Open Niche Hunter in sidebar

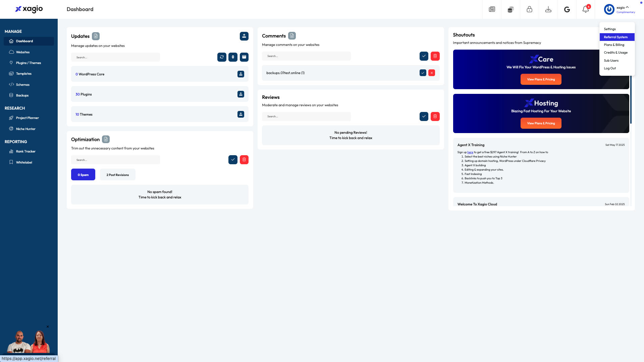29,129
